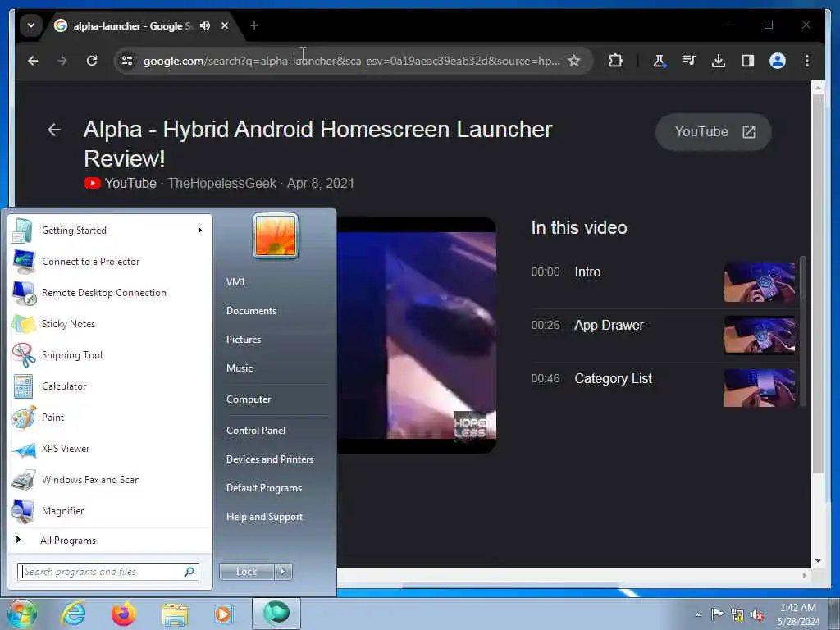Close the alpha-launcher tab

(x=225, y=25)
